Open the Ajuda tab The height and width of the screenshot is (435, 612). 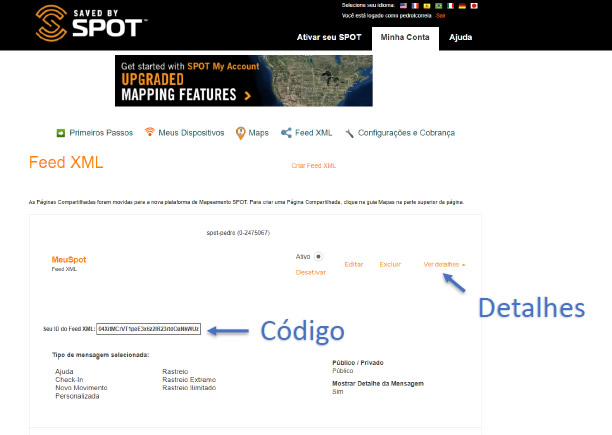click(x=461, y=37)
